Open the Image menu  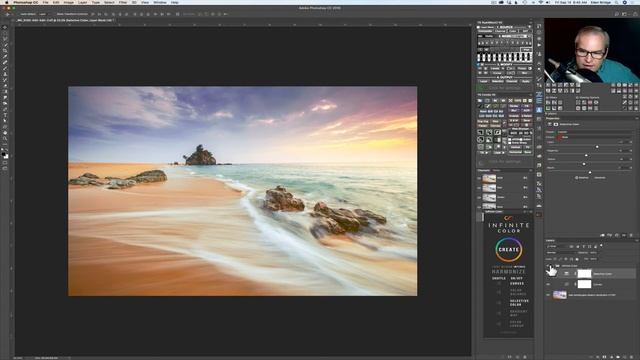pyautogui.click(x=69, y=2)
